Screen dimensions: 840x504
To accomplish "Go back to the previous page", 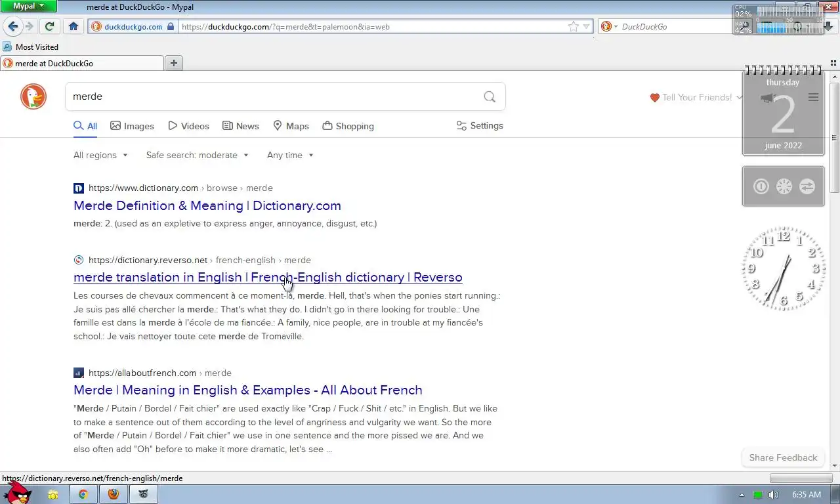I will (x=12, y=26).
